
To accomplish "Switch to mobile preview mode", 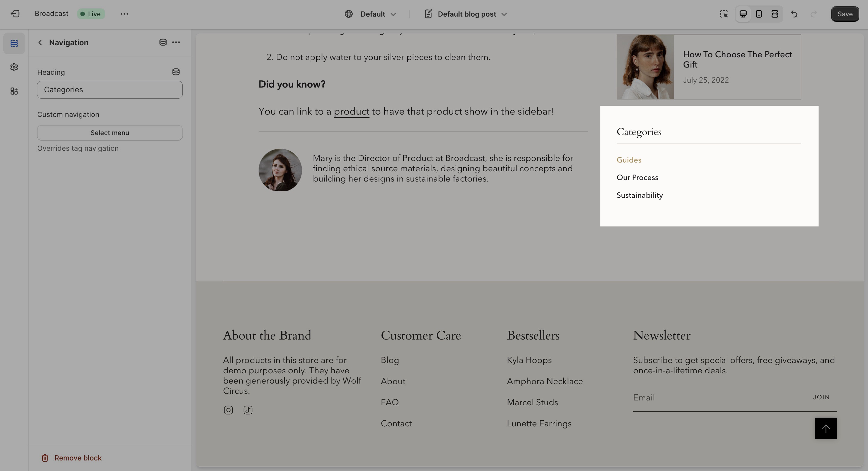I will click(759, 14).
